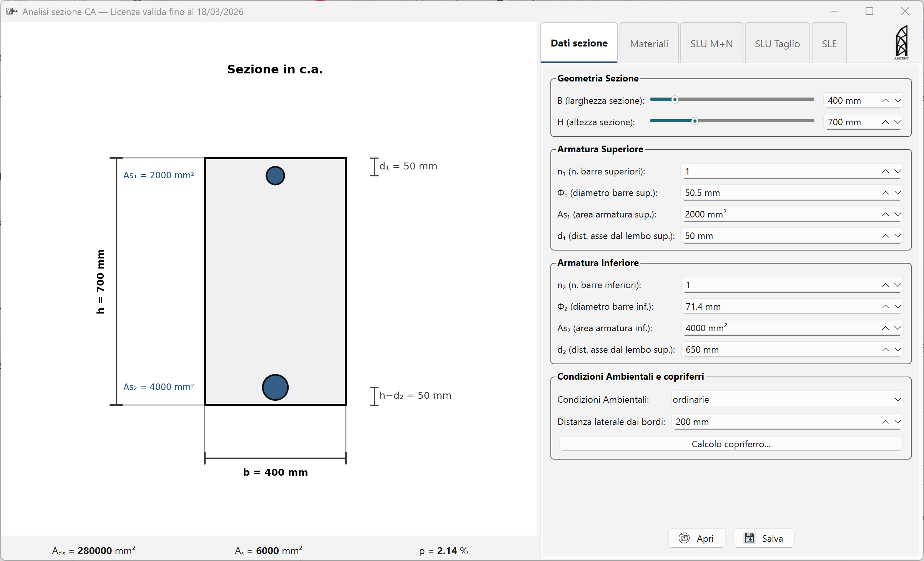Click the Apri open-file button
The image size is (924, 561).
(696, 538)
